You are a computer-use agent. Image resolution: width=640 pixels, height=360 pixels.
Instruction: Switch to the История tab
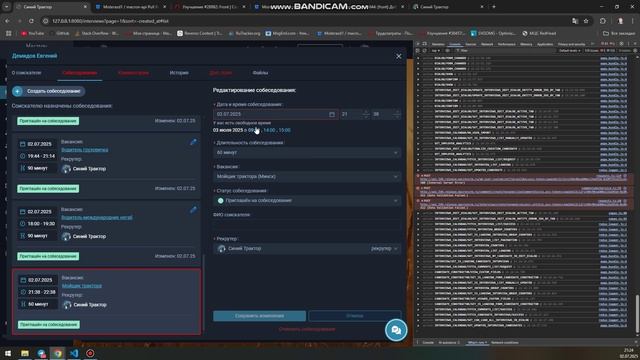(x=179, y=73)
